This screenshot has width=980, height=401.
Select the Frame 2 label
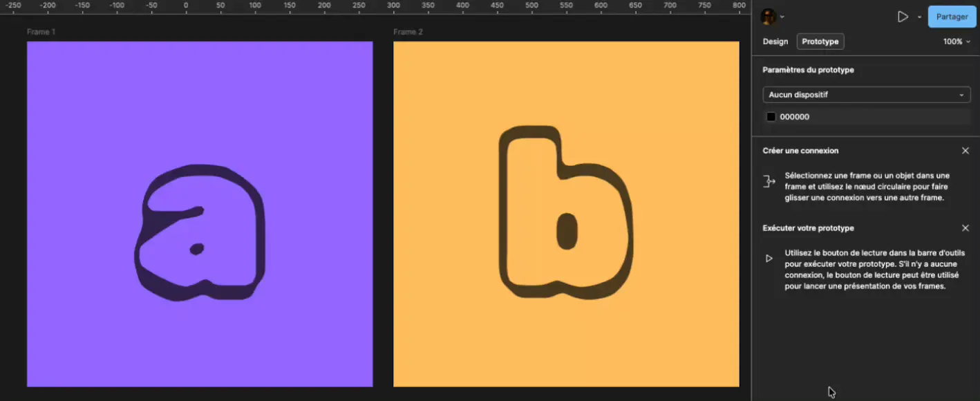(408, 32)
